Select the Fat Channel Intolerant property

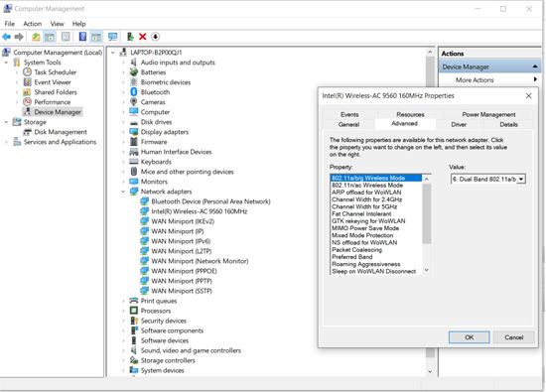361,213
